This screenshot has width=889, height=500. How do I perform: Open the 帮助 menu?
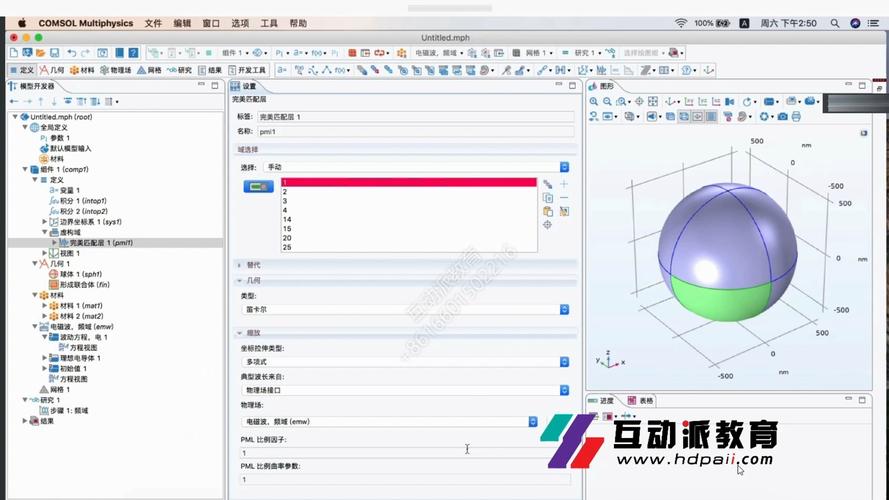pos(298,23)
